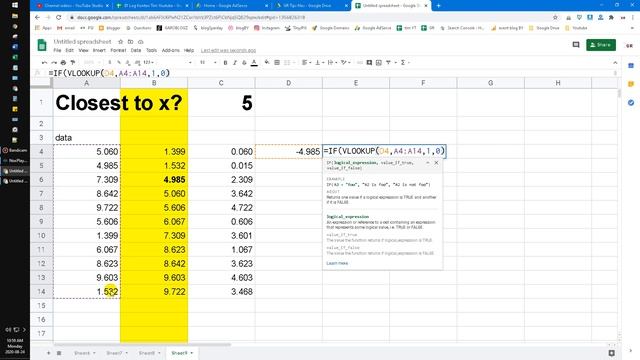Open the zoom level dropdown
The width and height of the screenshot is (640, 360).
pos(91,62)
